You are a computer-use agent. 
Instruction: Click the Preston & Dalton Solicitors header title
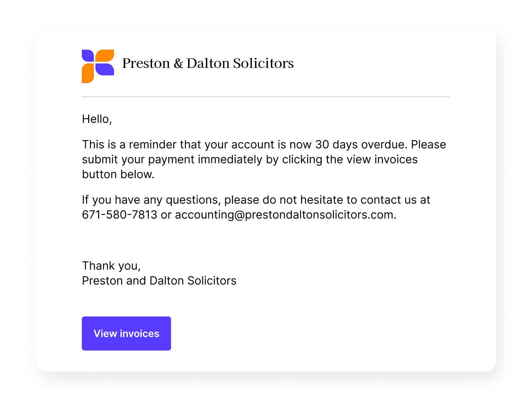208,63
